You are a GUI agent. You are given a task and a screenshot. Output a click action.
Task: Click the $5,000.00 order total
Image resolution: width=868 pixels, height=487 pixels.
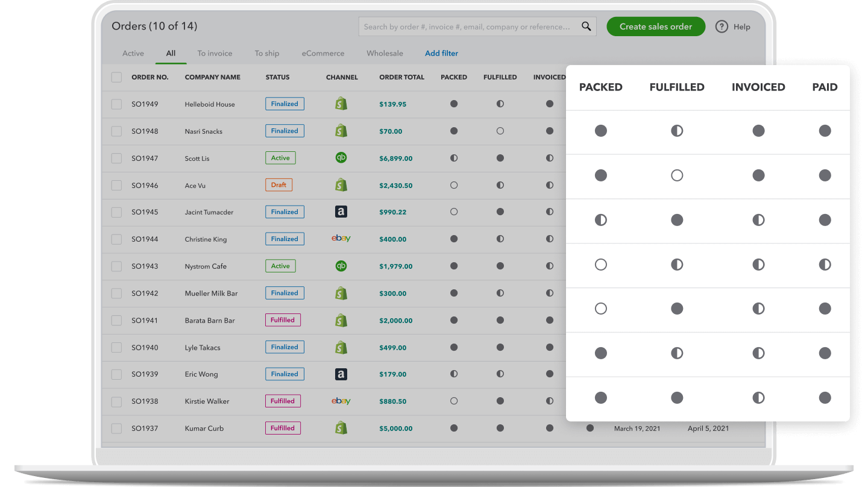coord(396,429)
